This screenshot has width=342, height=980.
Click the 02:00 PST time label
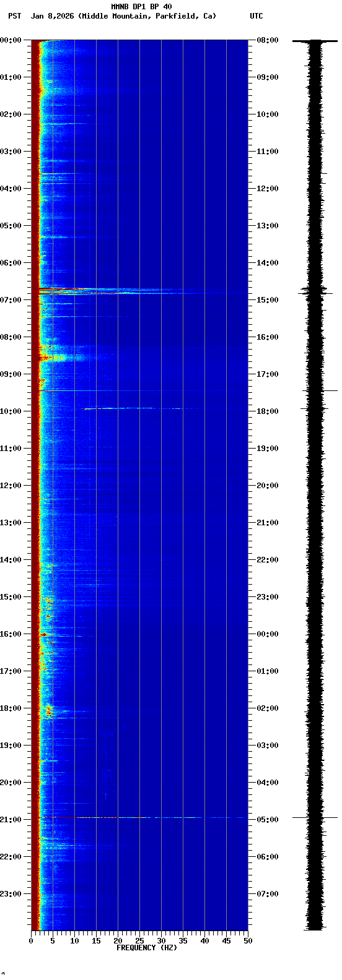[11, 114]
